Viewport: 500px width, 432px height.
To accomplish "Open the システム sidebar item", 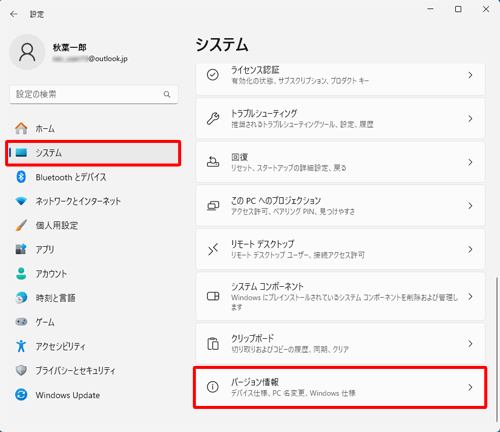I will [x=93, y=153].
